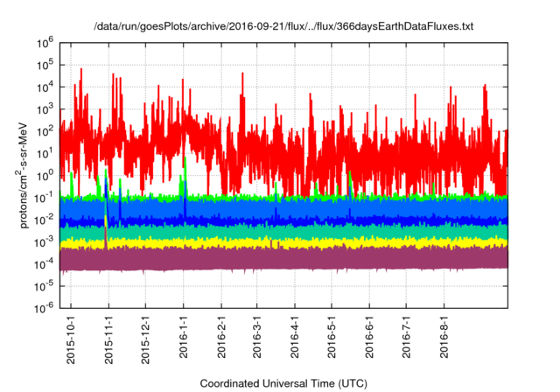560x392 pixels.
Task: Click the 2016-4-1 date tick label
Action: 295,337
